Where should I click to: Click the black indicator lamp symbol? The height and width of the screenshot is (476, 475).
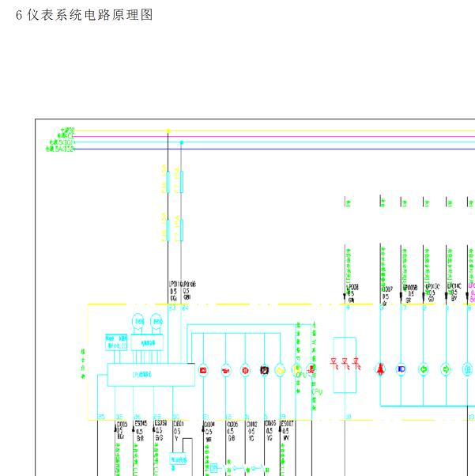pos(264,370)
